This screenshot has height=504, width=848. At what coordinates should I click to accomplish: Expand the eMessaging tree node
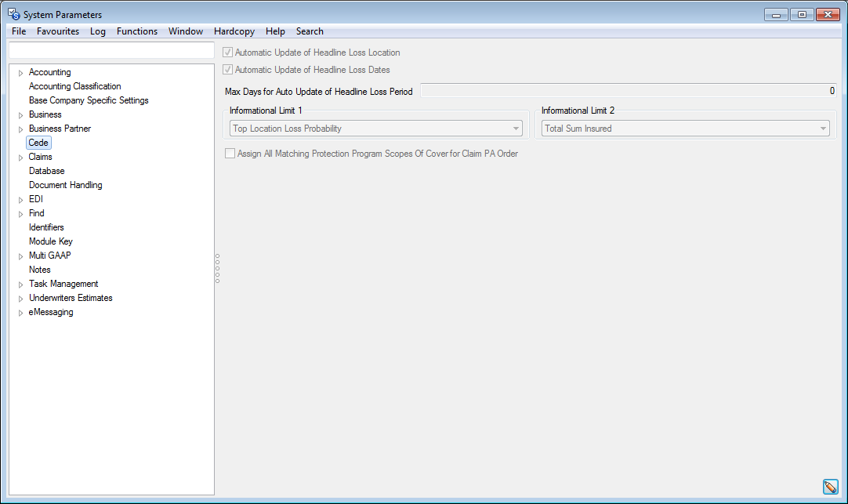pos(20,313)
